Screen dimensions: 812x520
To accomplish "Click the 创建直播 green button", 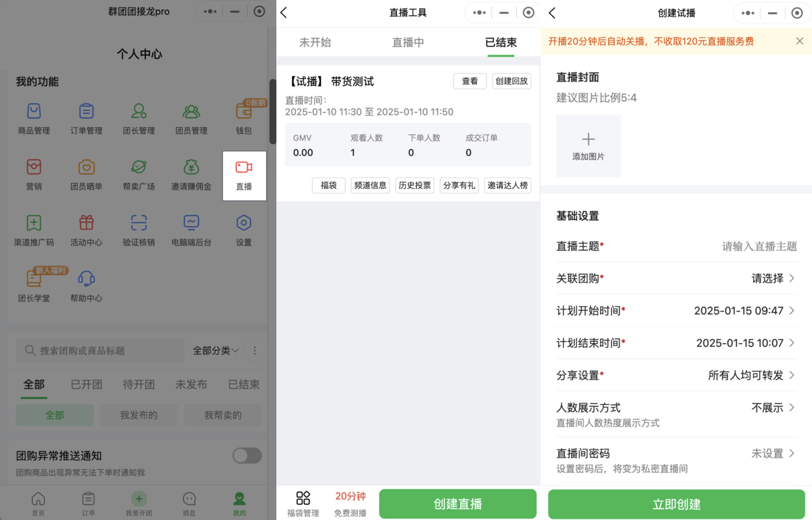I will pos(457,504).
